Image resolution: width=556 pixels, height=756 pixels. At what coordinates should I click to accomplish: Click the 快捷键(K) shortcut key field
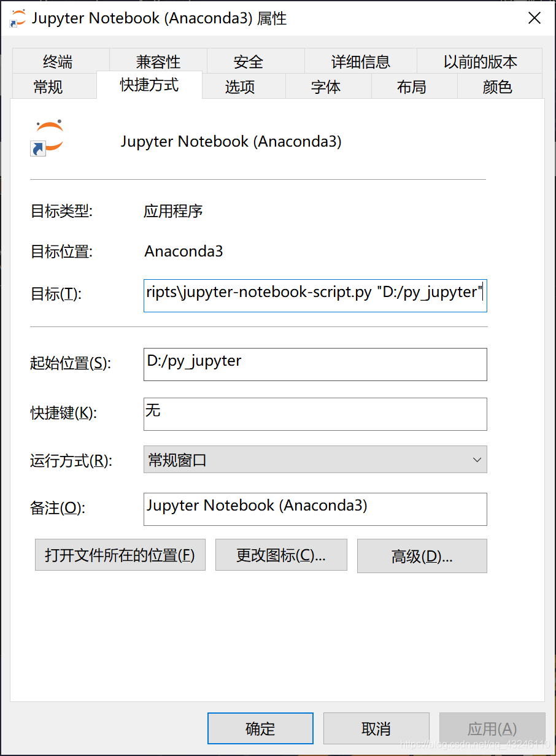pyautogui.click(x=315, y=414)
